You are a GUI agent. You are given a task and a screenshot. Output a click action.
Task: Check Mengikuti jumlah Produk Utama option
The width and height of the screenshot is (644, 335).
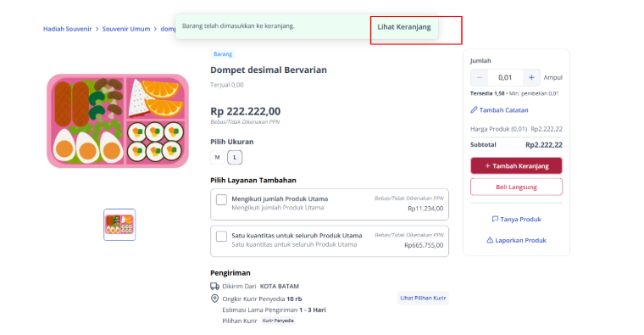[x=221, y=200]
